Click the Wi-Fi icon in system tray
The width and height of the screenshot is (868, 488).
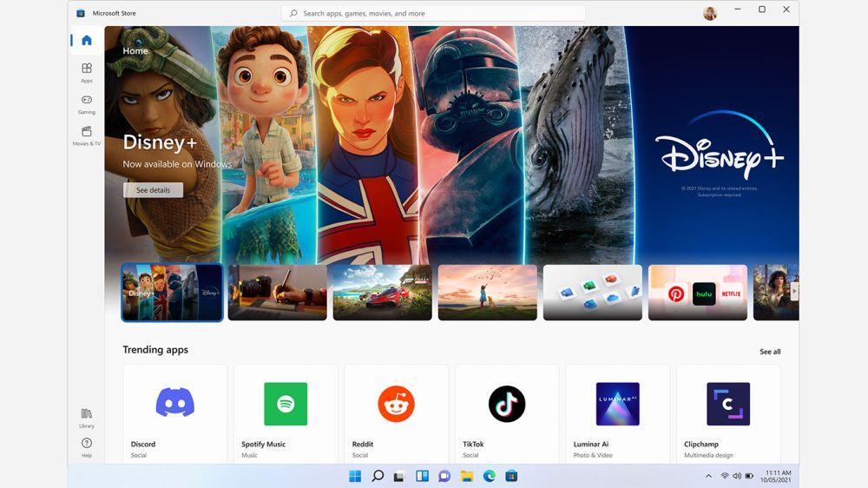[725, 476]
